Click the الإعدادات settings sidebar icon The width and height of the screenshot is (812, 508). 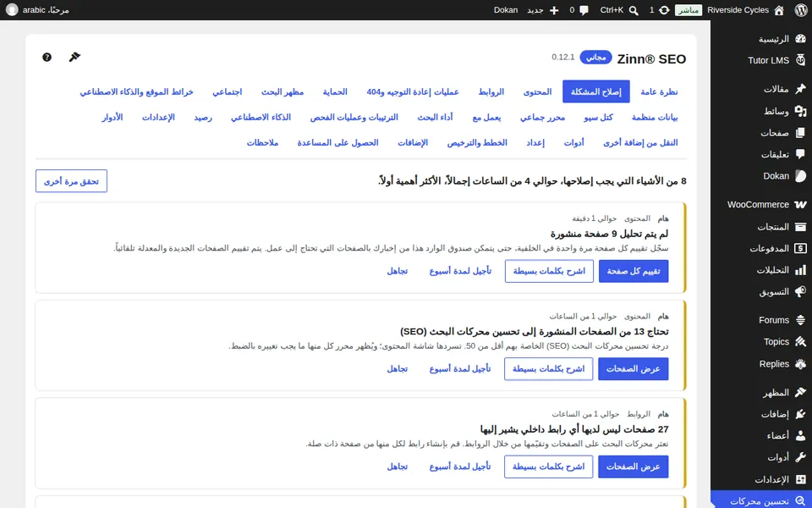801,479
